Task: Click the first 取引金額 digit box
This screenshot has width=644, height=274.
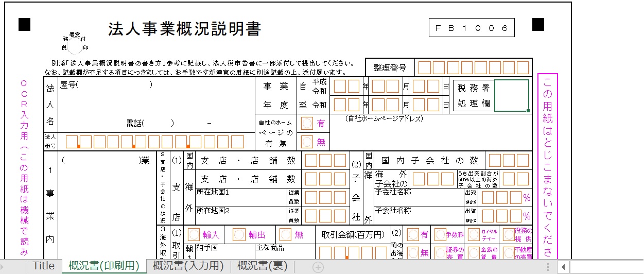Action: coord(325,252)
